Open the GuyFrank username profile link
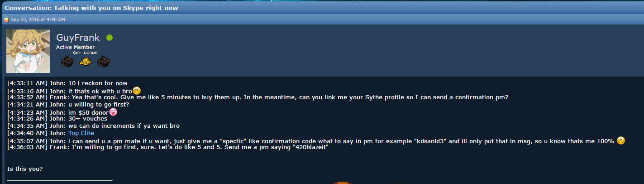The image size is (644, 184). pyautogui.click(x=77, y=38)
